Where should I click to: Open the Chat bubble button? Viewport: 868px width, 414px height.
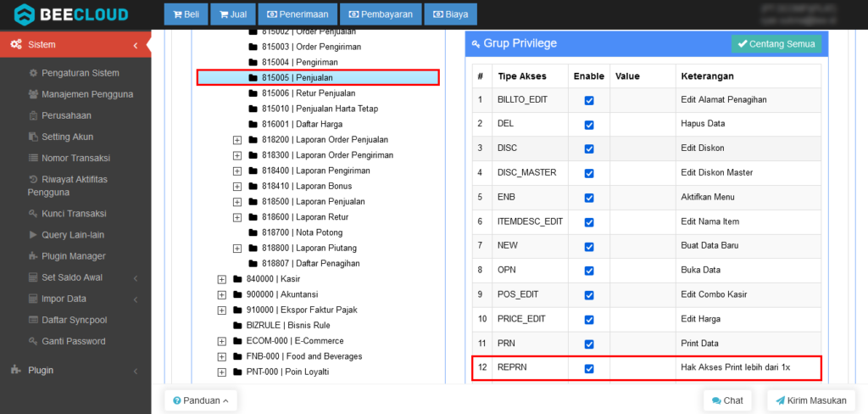point(727,400)
